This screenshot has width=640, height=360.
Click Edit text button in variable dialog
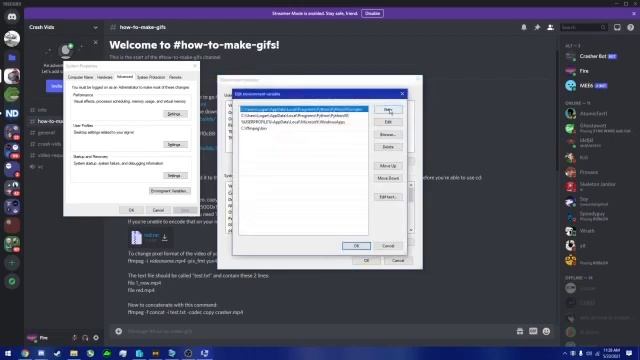point(388,197)
